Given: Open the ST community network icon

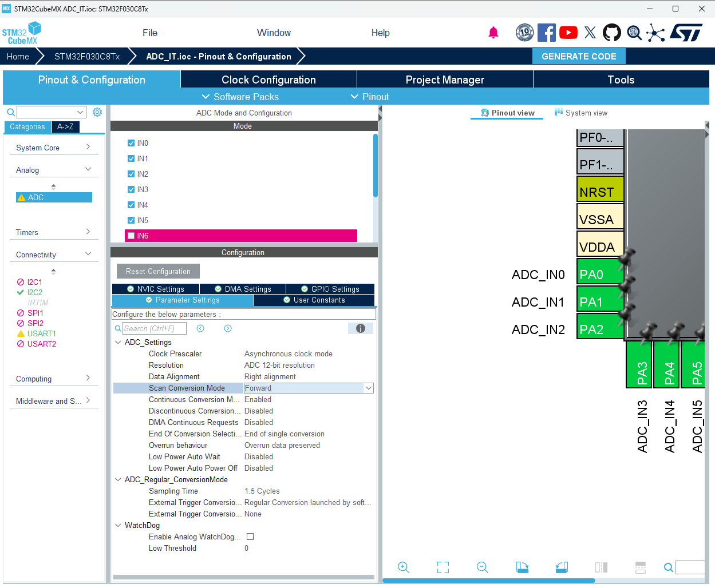Looking at the screenshot, I should point(655,33).
